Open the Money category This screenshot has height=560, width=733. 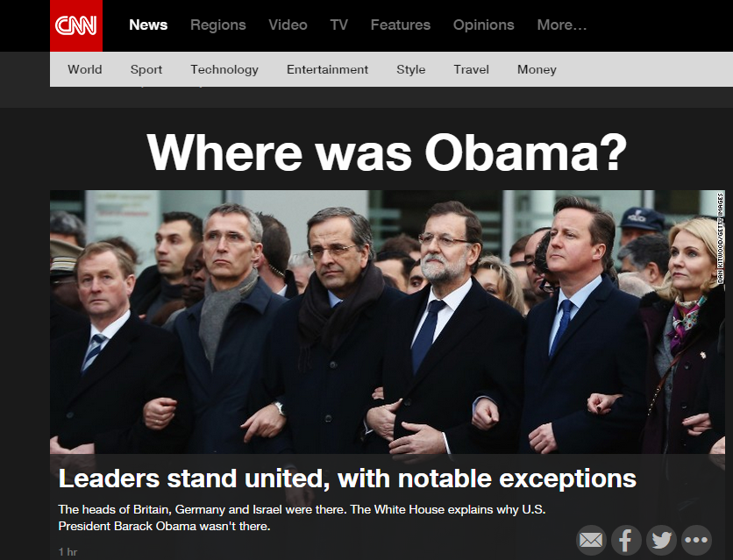point(537,69)
